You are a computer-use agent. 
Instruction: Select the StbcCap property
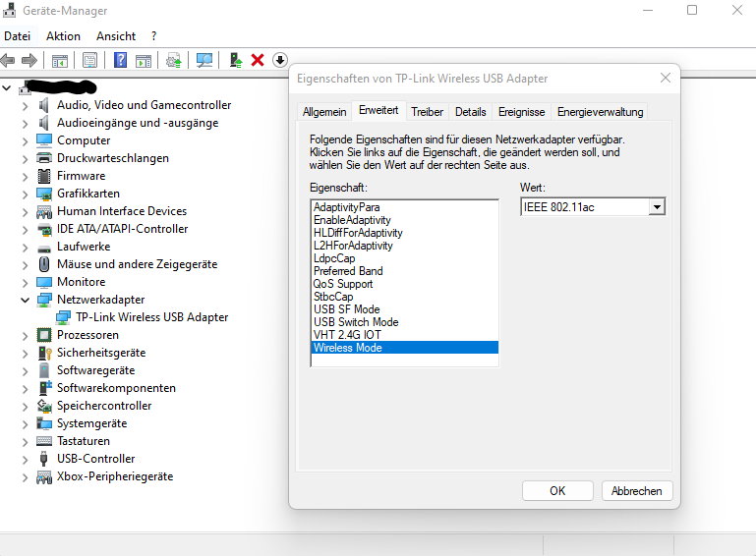[x=404, y=297]
